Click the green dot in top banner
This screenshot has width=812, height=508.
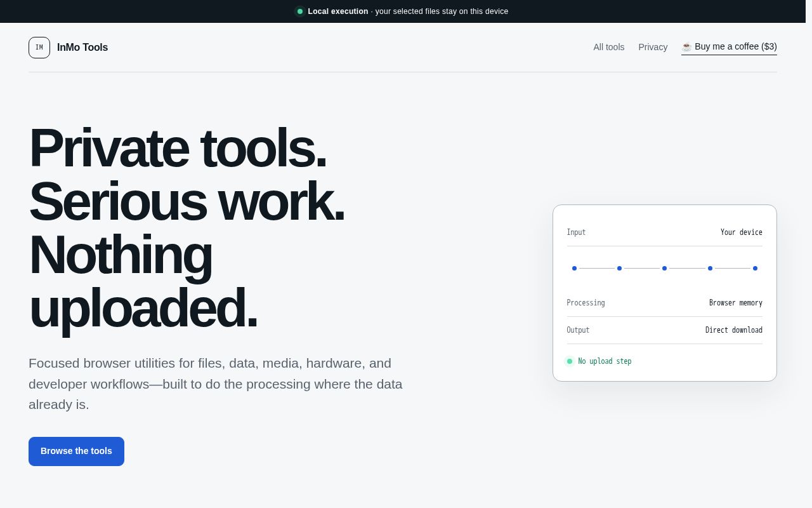click(300, 11)
